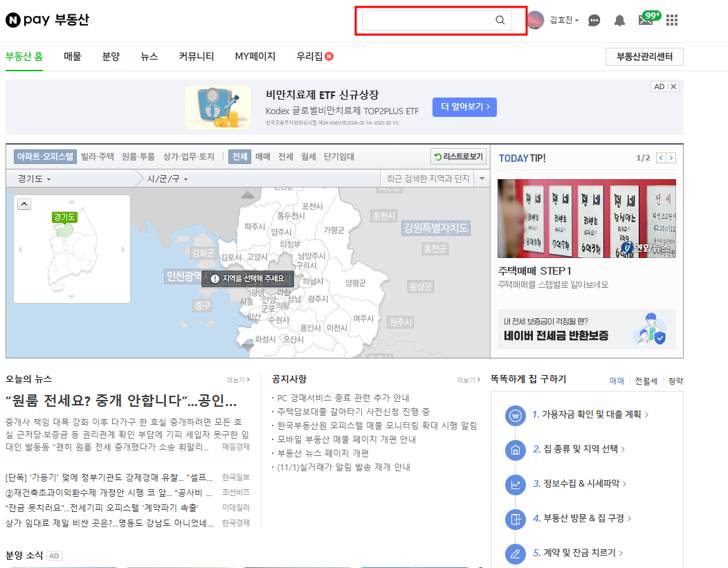The width and height of the screenshot is (728, 568).
Task: Move mini map left with arrow
Action: pos(20,249)
